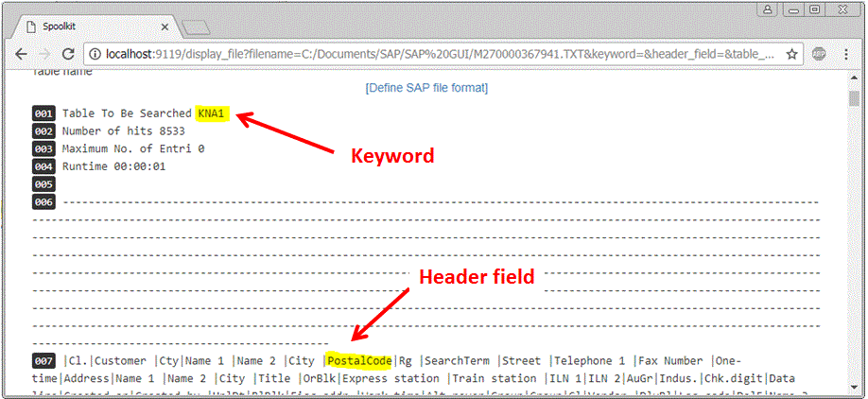Click the Title header text
868x399 pixels.
274,378
